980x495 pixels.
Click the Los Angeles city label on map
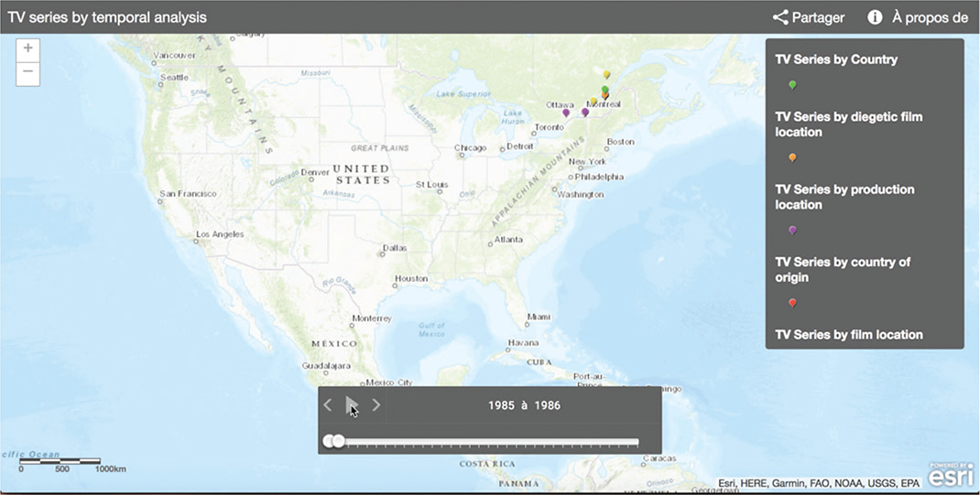coord(220,234)
